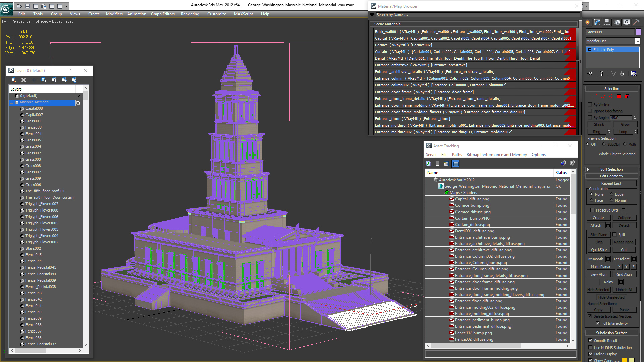
Task: Click Show End Result toggle icon
Action: click(x=602, y=74)
